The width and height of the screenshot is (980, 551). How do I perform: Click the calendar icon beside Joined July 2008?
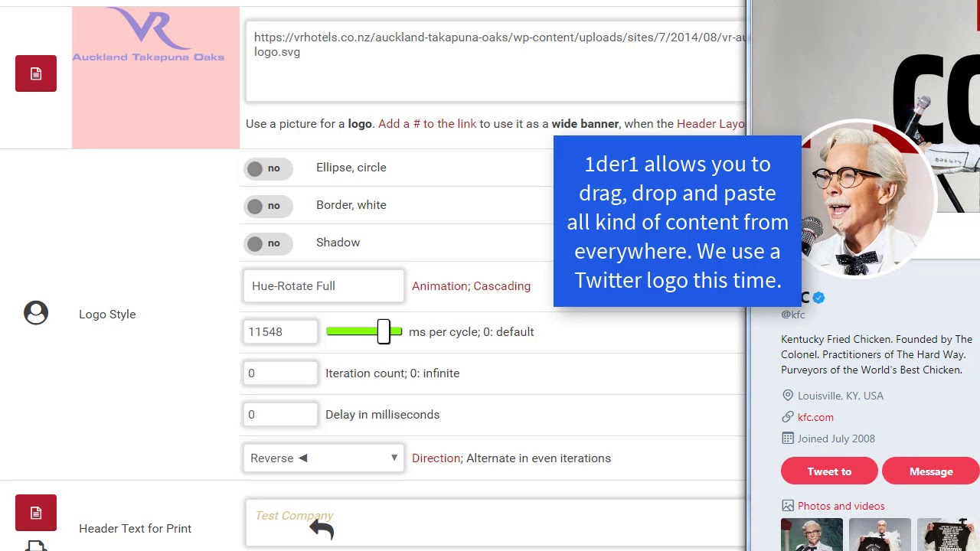point(788,439)
